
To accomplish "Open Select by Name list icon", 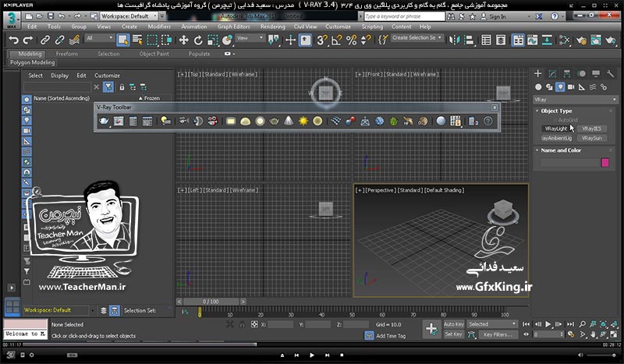I will point(137,41).
